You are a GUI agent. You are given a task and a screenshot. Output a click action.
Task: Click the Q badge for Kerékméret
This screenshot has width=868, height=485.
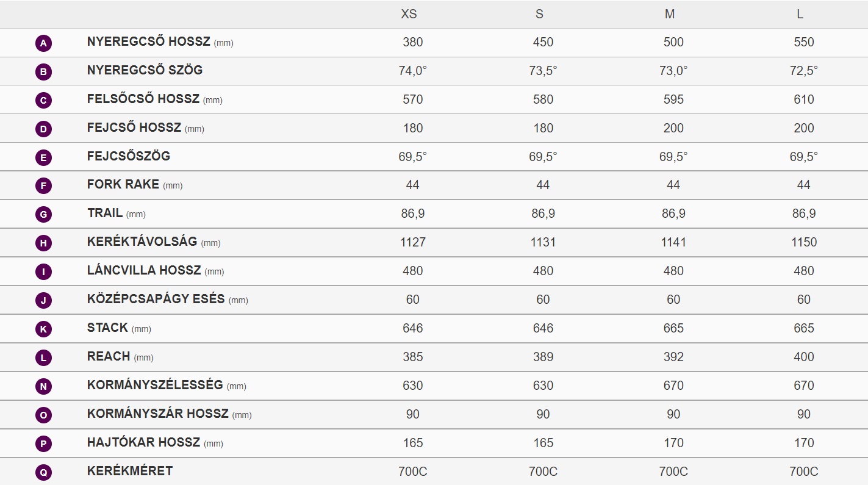tap(43, 473)
